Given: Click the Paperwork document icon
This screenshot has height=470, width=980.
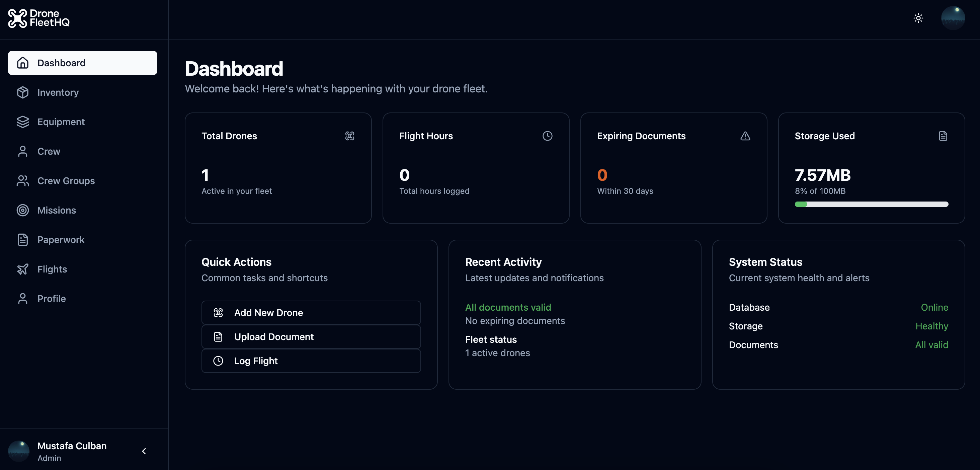Looking at the screenshot, I should point(23,239).
